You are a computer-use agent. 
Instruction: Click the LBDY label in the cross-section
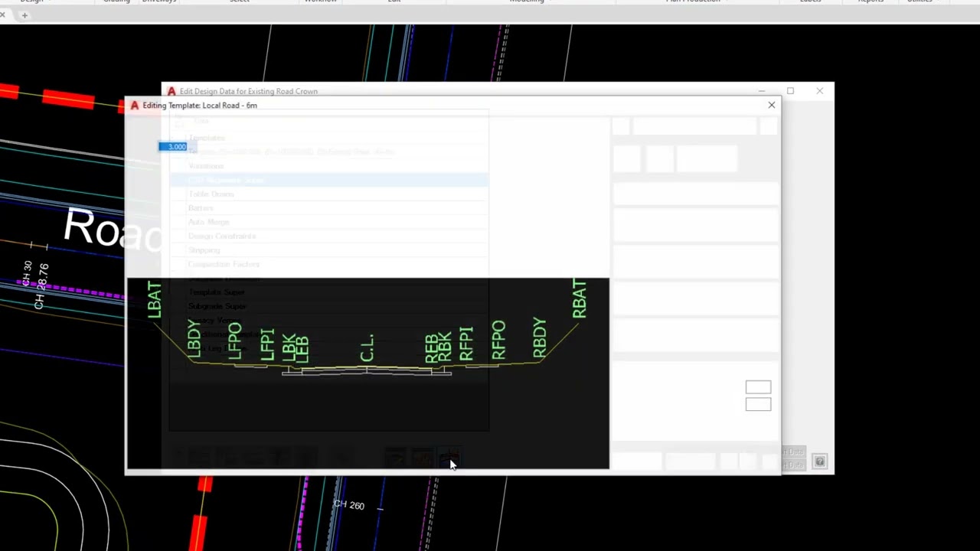(x=194, y=337)
